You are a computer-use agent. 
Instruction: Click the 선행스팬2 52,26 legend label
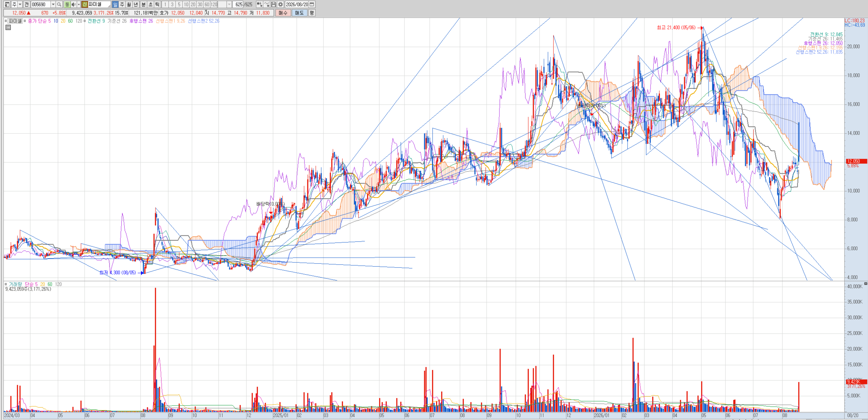(x=203, y=21)
